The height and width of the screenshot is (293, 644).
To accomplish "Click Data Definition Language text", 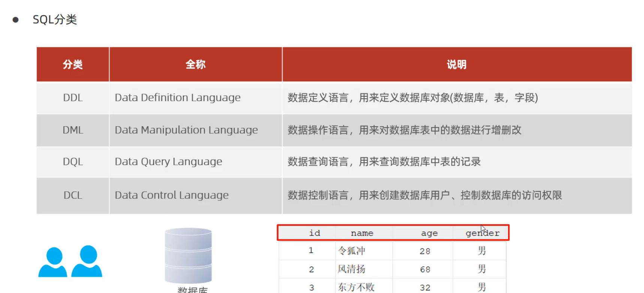I will [x=178, y=98].
